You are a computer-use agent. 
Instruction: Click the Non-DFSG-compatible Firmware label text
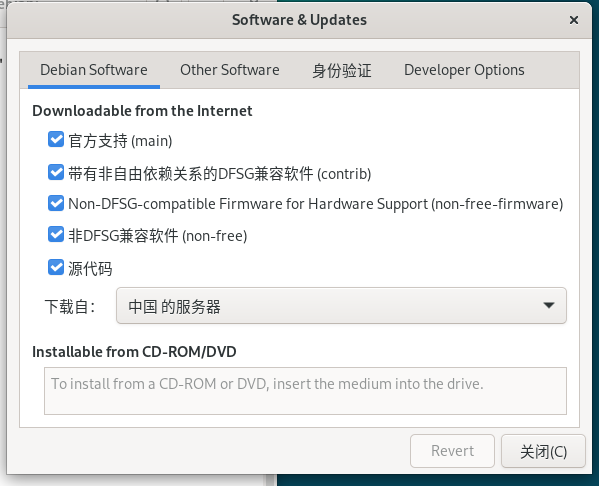click(x=316, y=204)
